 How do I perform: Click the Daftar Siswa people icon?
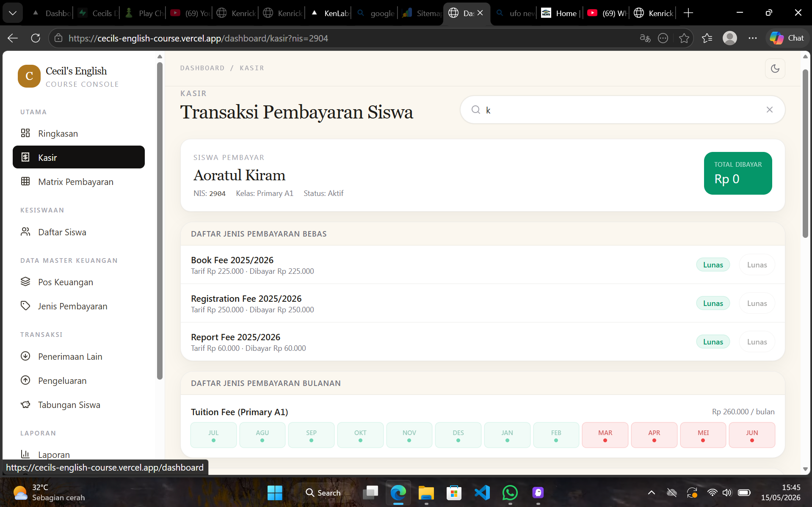tap(25, 231)
